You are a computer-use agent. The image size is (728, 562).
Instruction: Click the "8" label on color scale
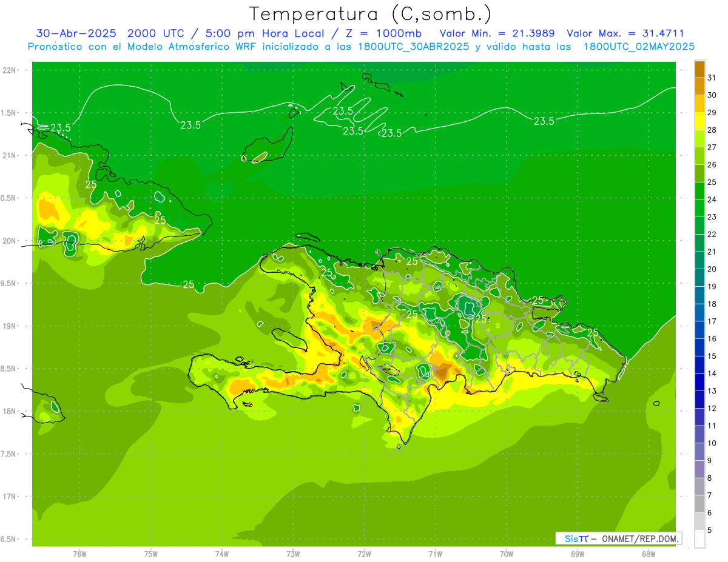click(710, 478)
